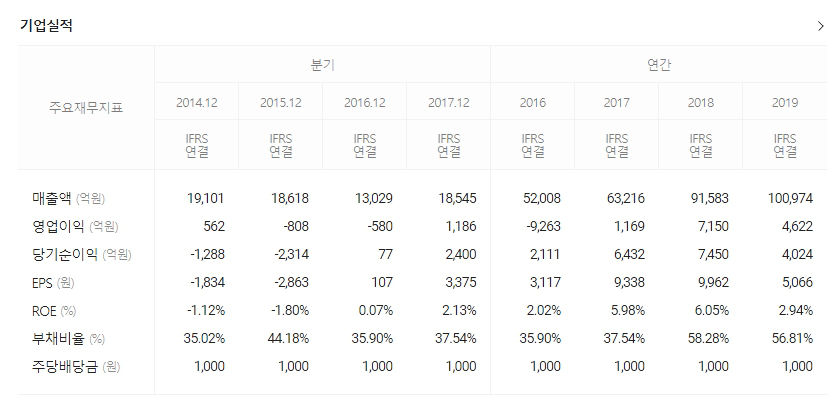Click the net income value 7,450
This screenshot has height=405, width=840.
coord(713,254)
